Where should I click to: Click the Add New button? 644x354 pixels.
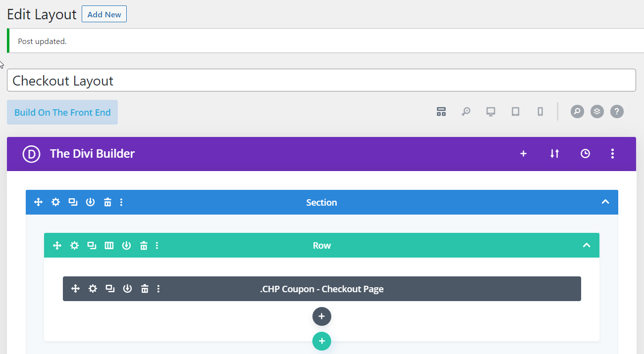pyautogui.click(x=104, y=14)
